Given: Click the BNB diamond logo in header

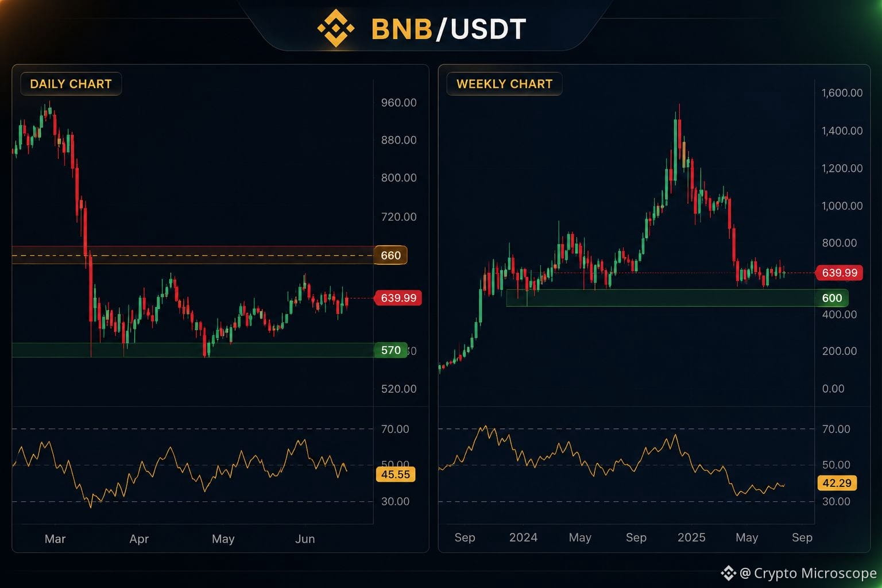Looking at the screenshot, I should 335,28.
